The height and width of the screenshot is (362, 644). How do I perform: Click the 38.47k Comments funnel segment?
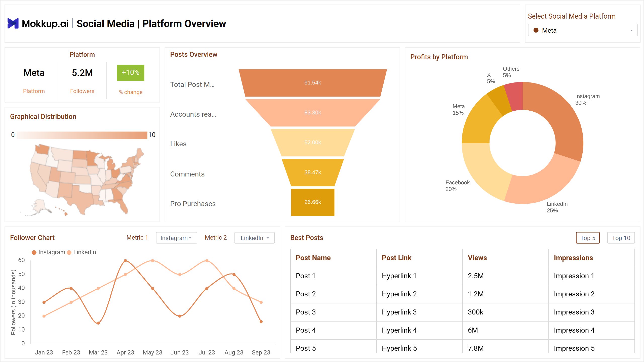(313, 172)
